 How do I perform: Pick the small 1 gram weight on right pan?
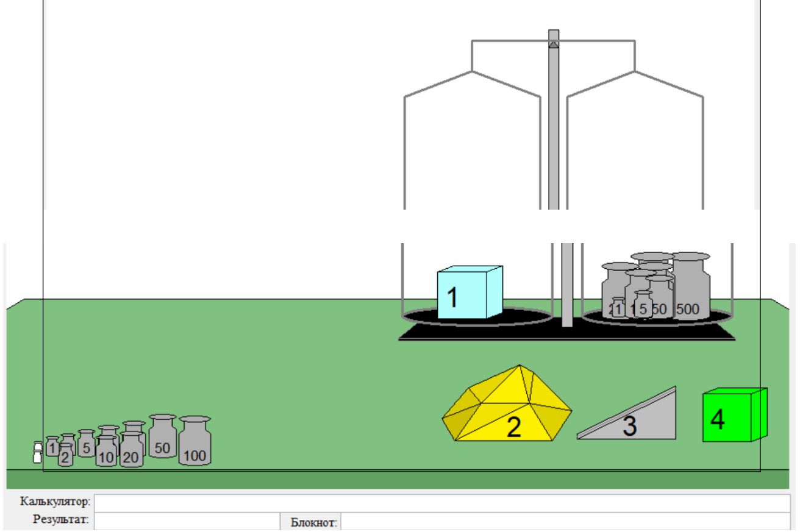point(619,308)
